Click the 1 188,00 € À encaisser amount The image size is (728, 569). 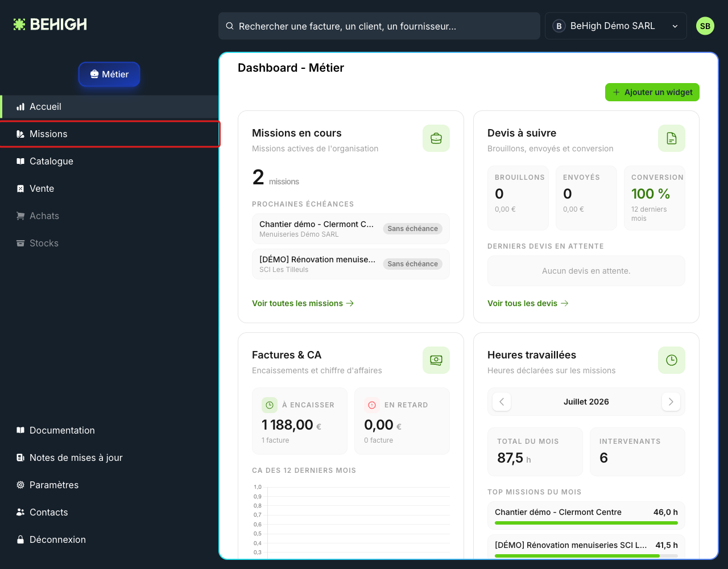(291, 425)
